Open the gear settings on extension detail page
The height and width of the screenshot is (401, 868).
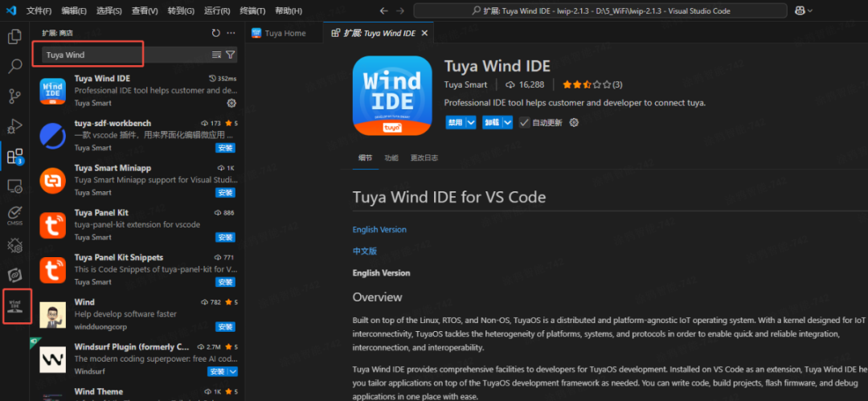click(x=574, y=122)
